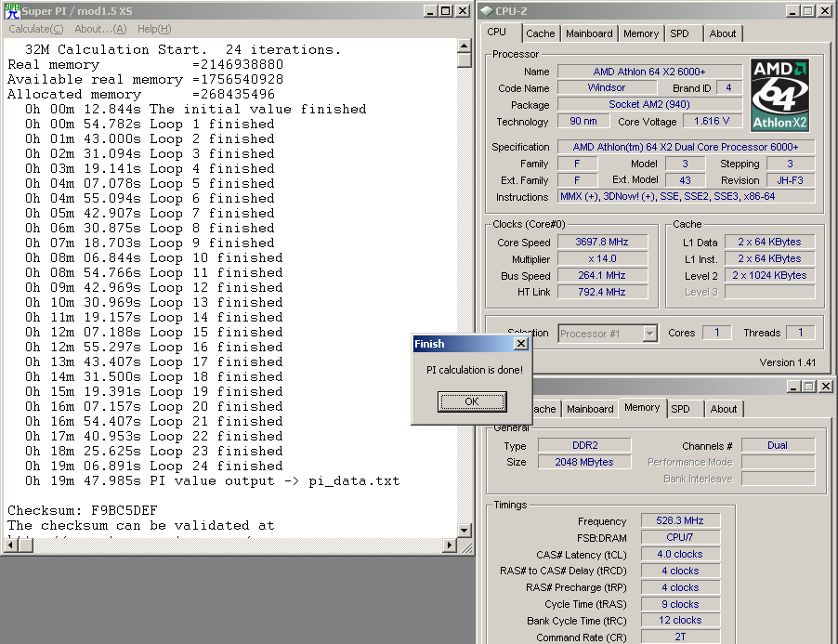Click the Code Name field showing Windsor
This screenshot has width=838, height=644.
tap(606, 87)
